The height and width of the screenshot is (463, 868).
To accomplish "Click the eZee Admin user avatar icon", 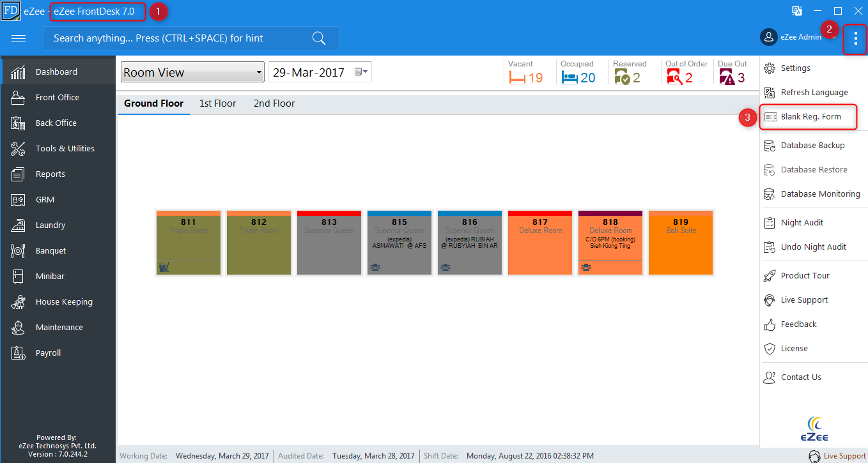I will [768, 37].
